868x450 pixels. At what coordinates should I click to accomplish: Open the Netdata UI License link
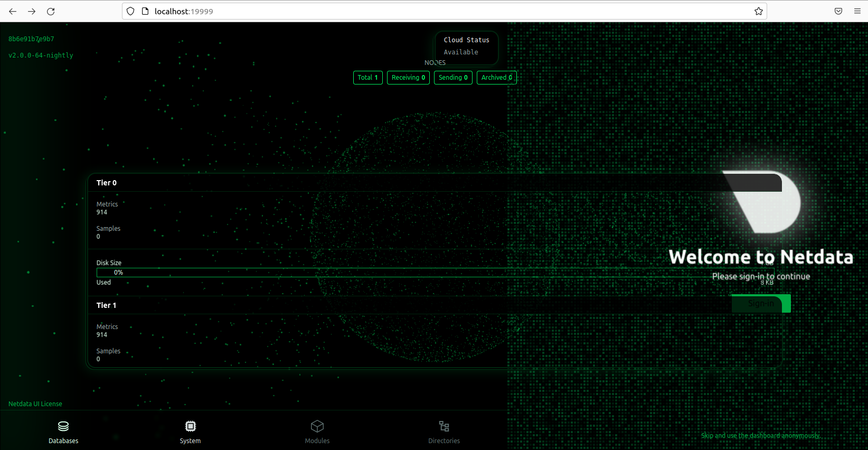35,404
